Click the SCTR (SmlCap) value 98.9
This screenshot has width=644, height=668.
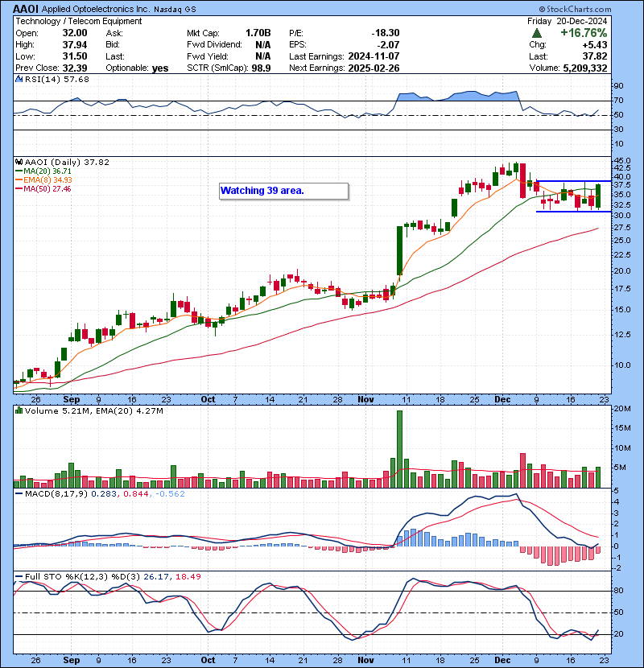[x=262, y=68]
